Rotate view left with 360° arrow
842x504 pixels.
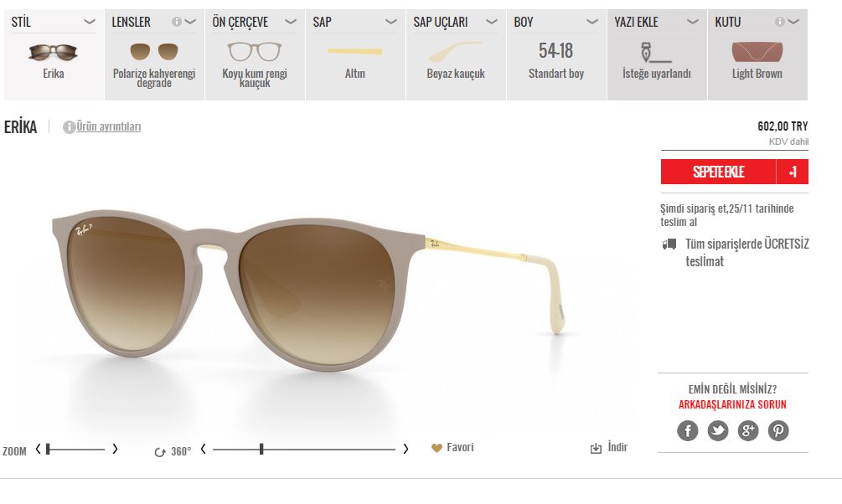pyautogui.click(x=203, y=449)
